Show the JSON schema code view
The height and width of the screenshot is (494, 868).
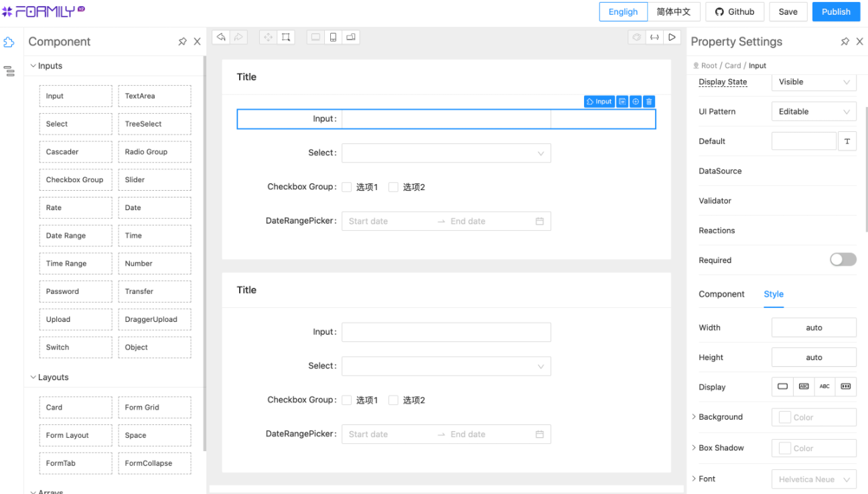pos(654,37)
